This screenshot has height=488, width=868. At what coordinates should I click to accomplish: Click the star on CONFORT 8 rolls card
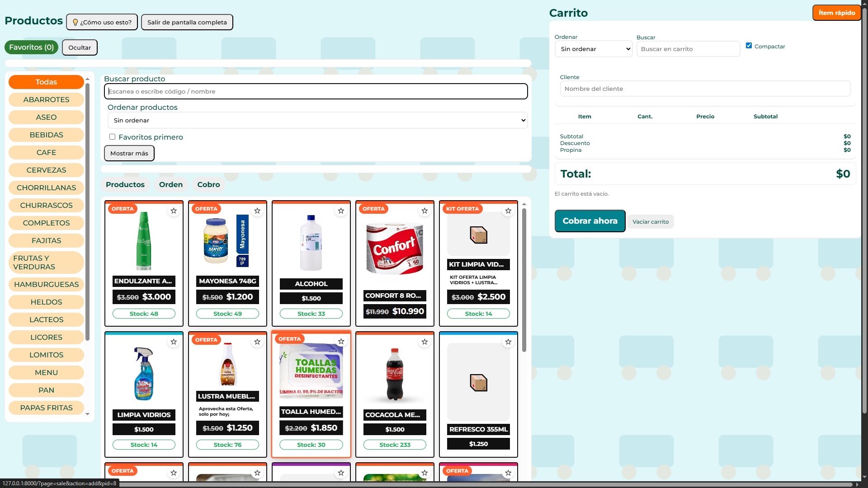point(425,211)
